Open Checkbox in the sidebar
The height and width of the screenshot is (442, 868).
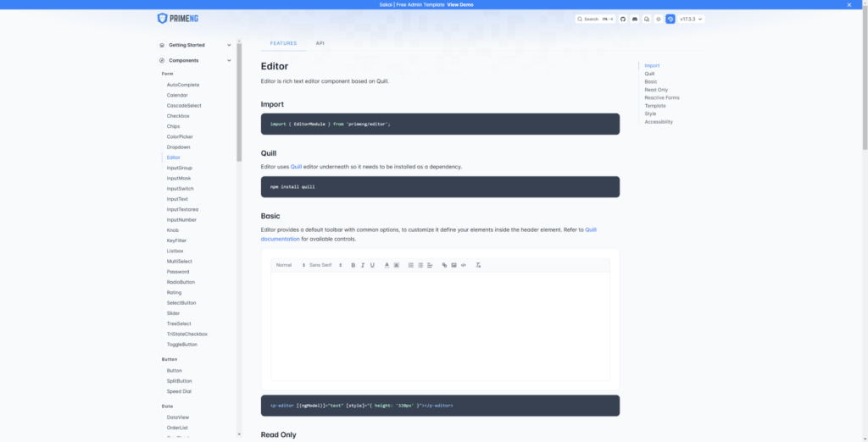tap(178, 116)
